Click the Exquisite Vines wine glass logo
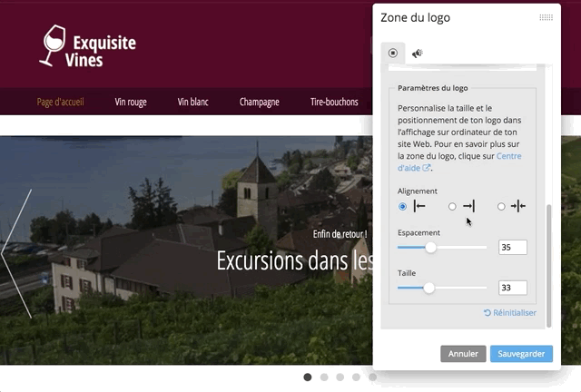581x392 pixels. pyautogui.click(x=88, y=46)
